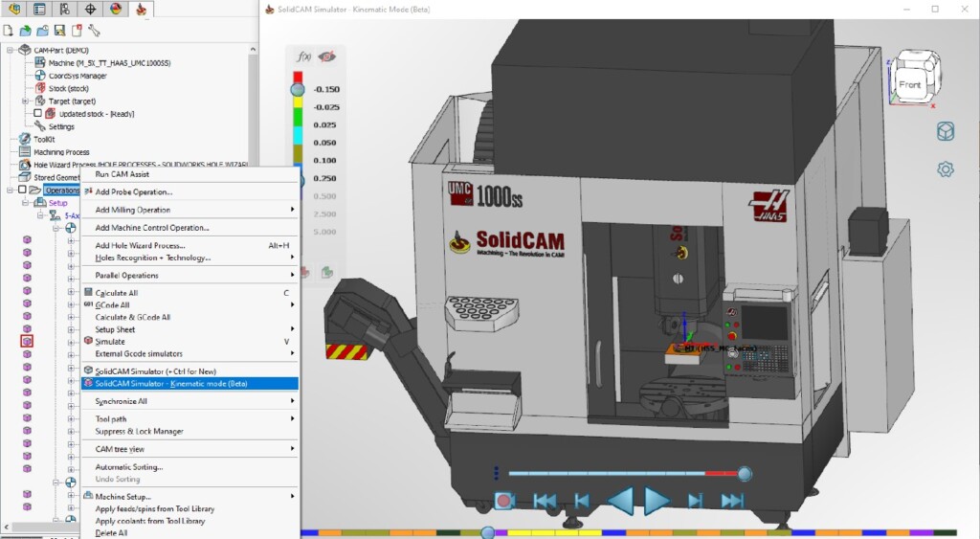This screenshot has height=539, width=980.
Task: Click the f(x) function icon in simulator
Action: click(303, 56)
